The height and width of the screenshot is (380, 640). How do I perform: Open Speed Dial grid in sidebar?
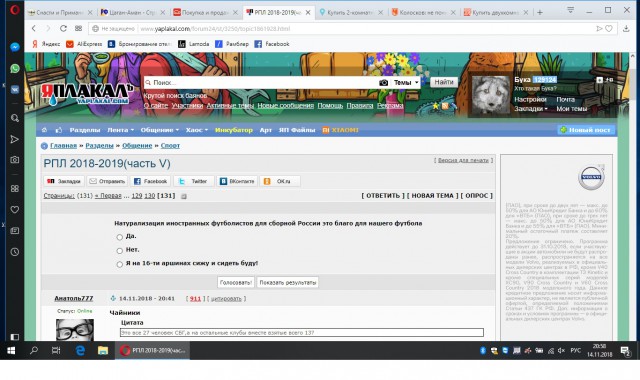(15, 189)
